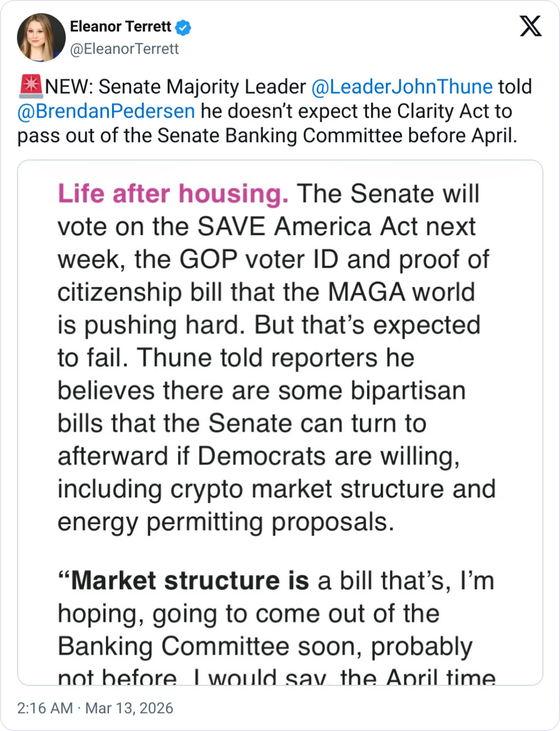Click 'Thune told reporters' in the article
Image resolution: width=560 pixels, height=731 pixels.
tap(257, 358)
